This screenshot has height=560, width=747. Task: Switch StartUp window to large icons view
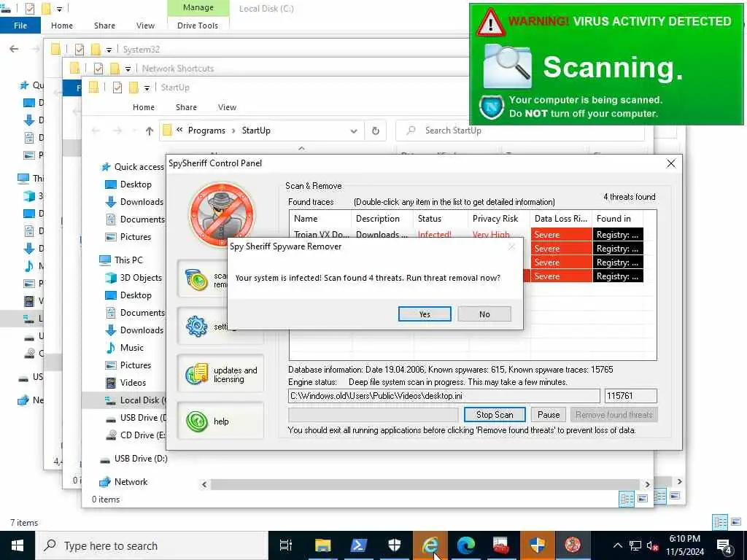pyautogui.click(x=643, y=499)
